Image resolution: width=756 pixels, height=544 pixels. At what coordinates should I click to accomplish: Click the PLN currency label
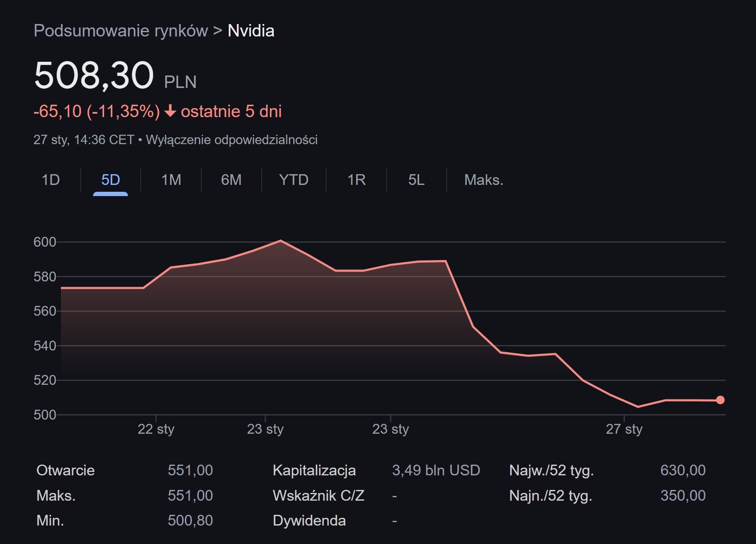tap(180, 82)
